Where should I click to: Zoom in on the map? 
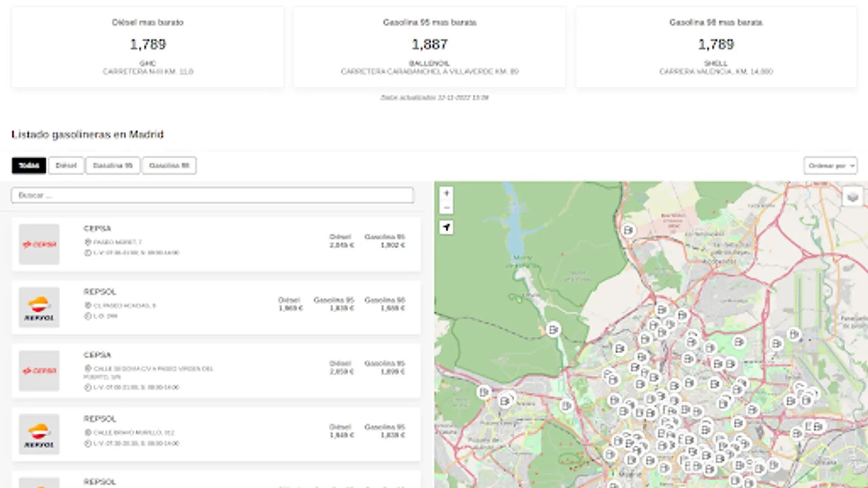[446, 194]
